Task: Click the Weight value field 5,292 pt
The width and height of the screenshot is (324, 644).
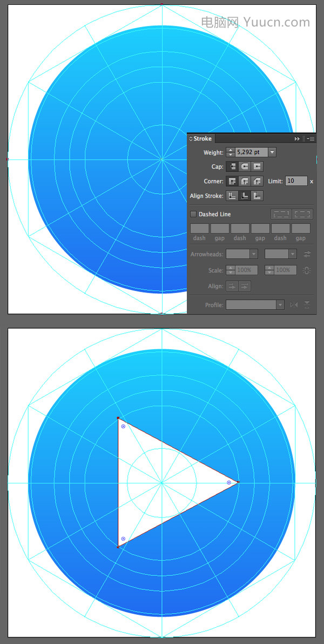Action: (x=251, y=152)
